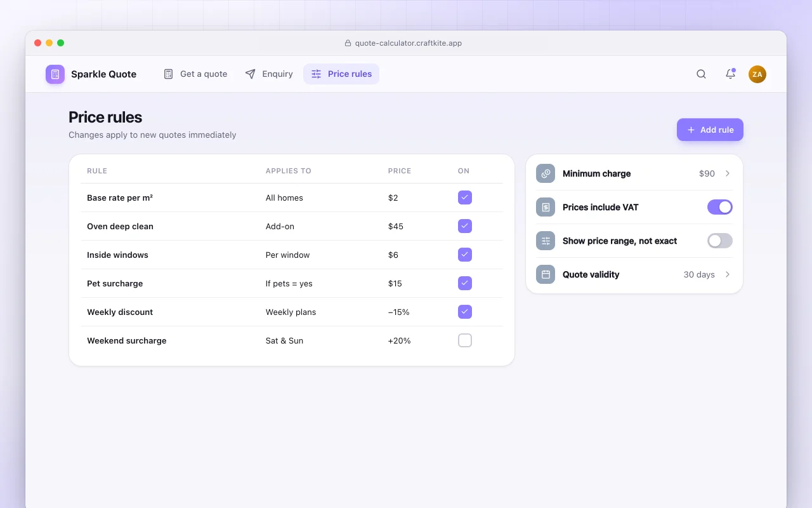Uncheck the Inside windows rule

click(x=465, y=255)
